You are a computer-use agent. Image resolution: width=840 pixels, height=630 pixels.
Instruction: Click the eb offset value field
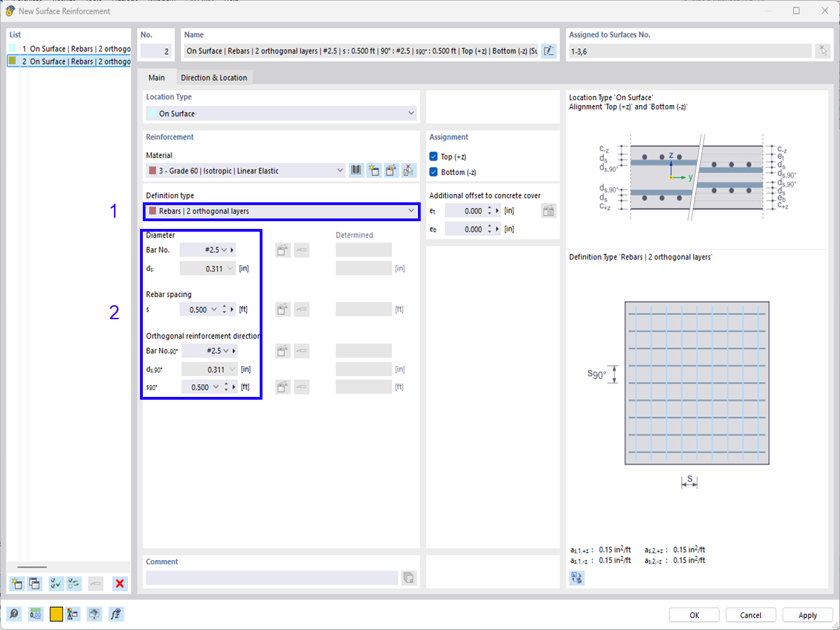pos(464,229)
